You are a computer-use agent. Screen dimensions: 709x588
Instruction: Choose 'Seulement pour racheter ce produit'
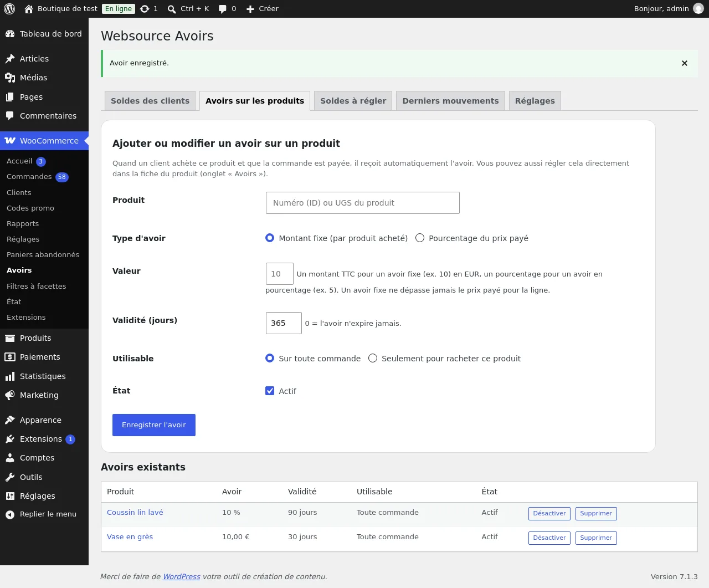coord(373,358)
